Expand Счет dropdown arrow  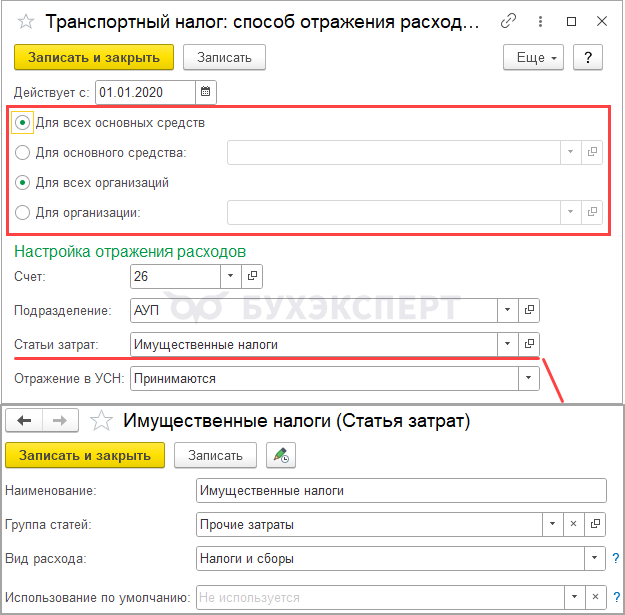231,276
